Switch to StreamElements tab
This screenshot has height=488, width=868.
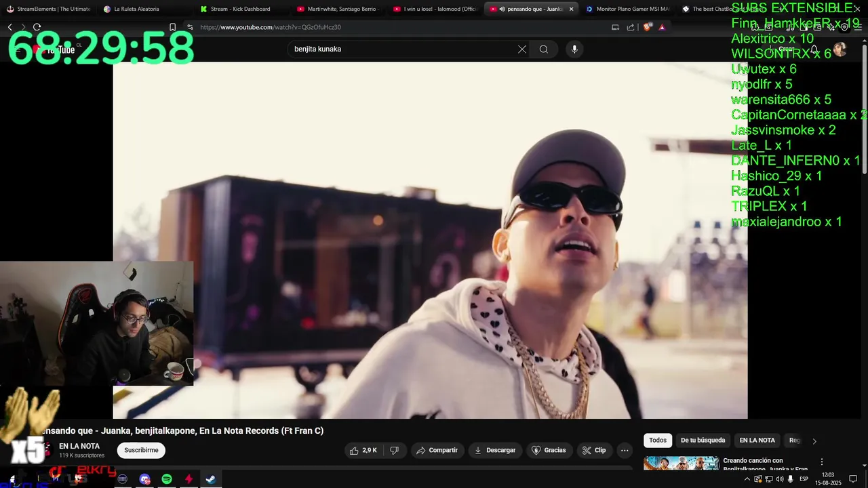(49, 9)
